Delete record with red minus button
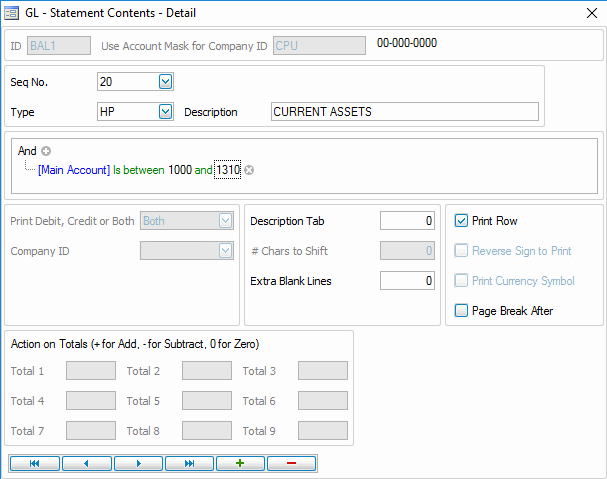Image resolution: width=607 pixels, height=479 pixels. [291, 463]
